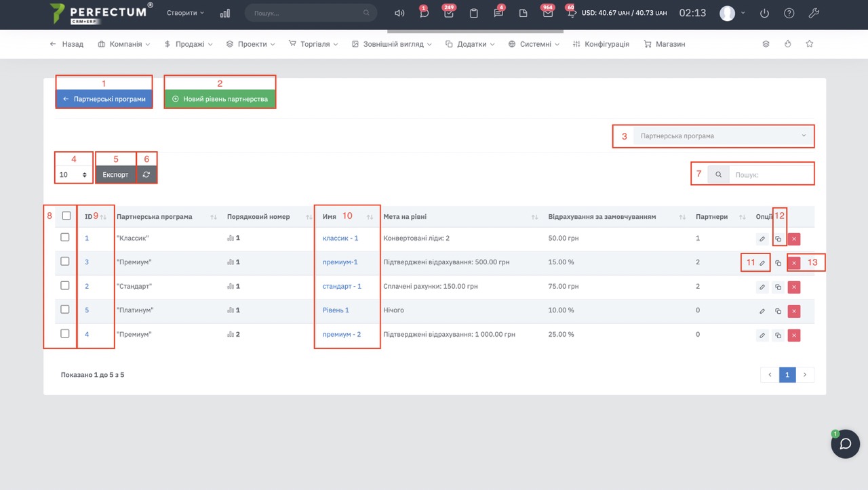Open the Продажі menu
This screenshot has height=490, width=868.
click(x=189, y=44)
